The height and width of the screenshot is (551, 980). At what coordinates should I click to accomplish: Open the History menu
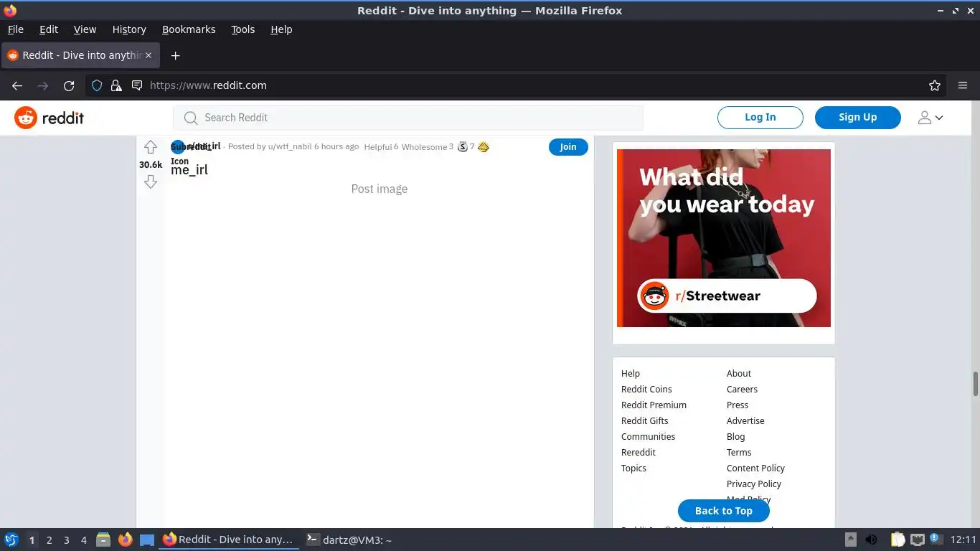point(129,29)
